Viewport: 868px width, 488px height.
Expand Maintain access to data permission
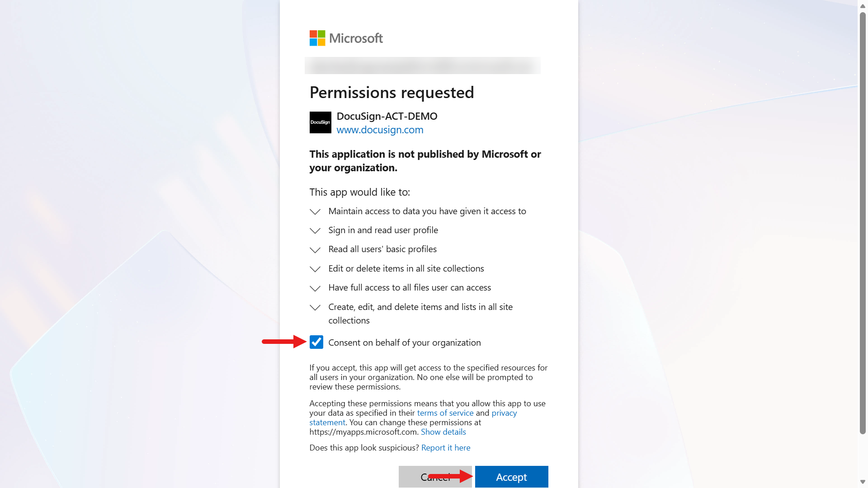click(315, 211)
